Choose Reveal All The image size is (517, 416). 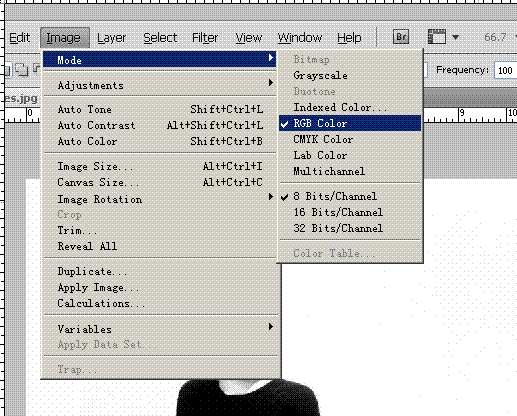click(160, 246)
